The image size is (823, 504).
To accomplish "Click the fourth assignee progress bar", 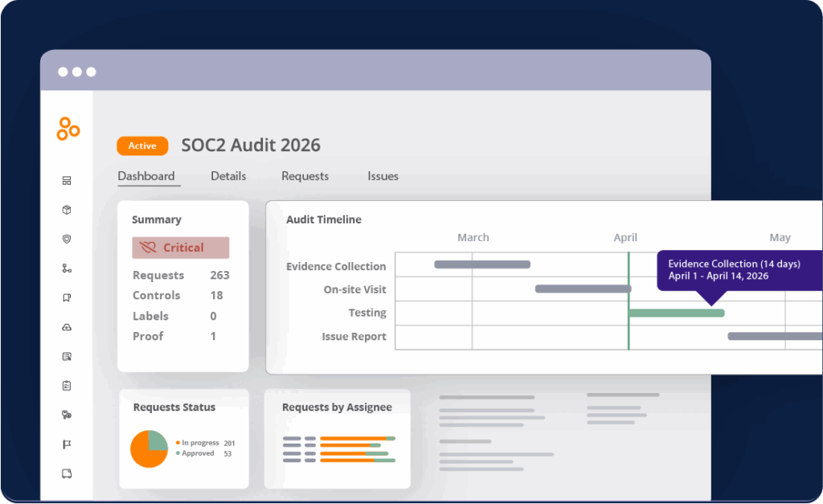I will [x=358, y=461].
